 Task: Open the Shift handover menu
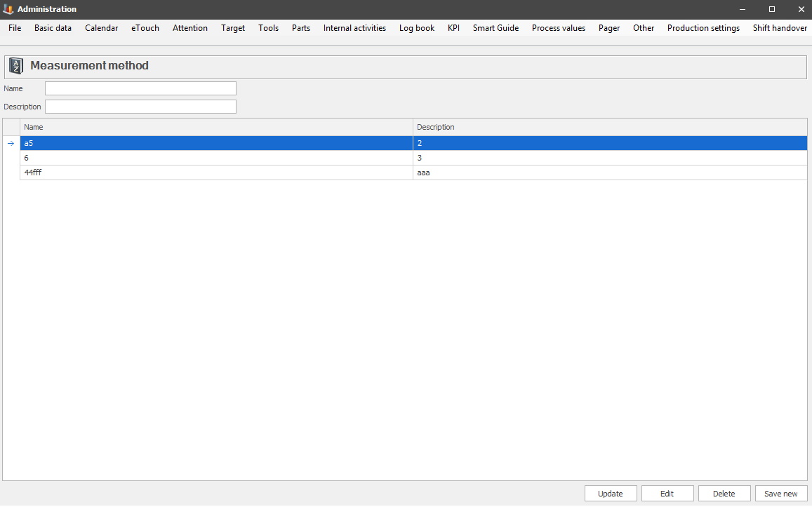[x=780, y=28]
